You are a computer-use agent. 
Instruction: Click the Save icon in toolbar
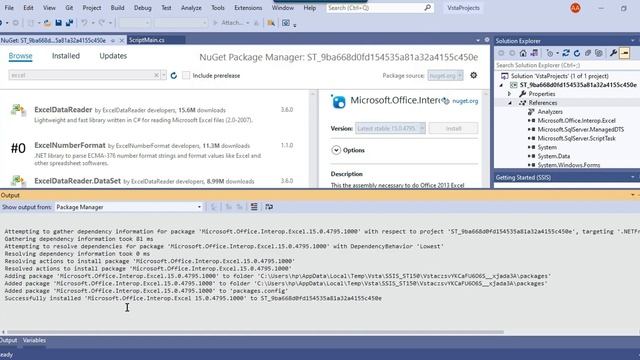(x=58, y=23)
